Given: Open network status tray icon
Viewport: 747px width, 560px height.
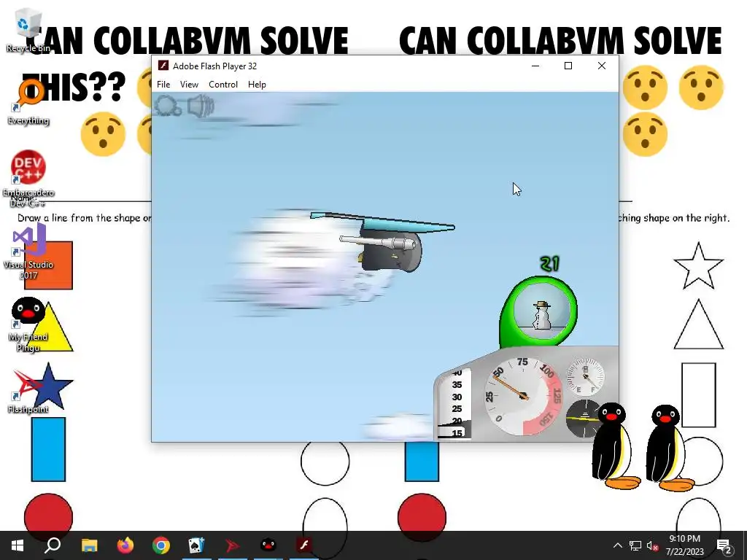Looking at the screenshot, I should coord(635,545).
